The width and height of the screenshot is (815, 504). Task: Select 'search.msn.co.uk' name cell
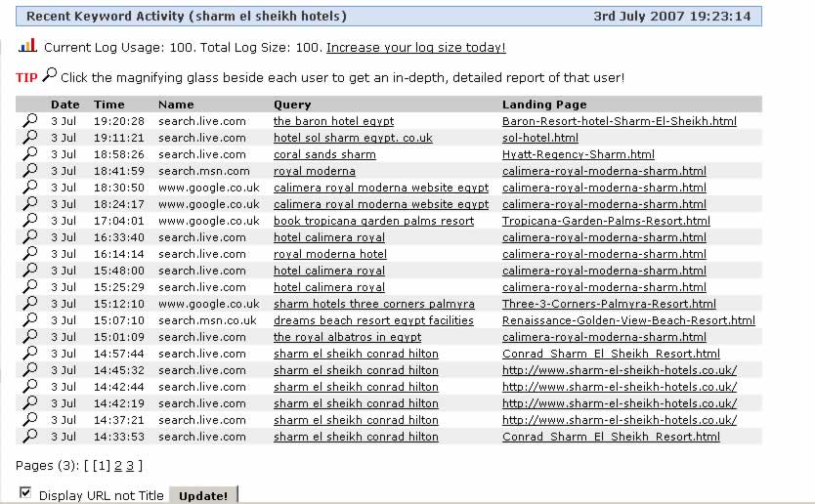[x=207, y=320]
